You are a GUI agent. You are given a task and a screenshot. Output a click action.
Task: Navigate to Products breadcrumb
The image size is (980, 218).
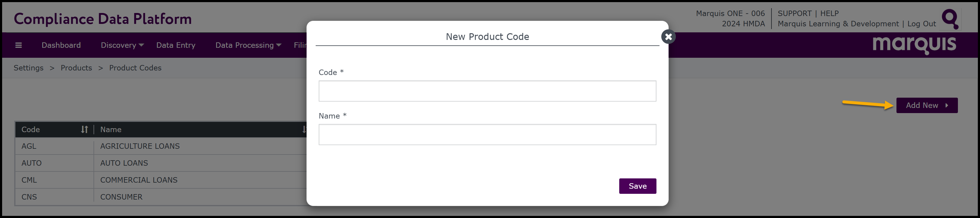(x=76, y=68)
